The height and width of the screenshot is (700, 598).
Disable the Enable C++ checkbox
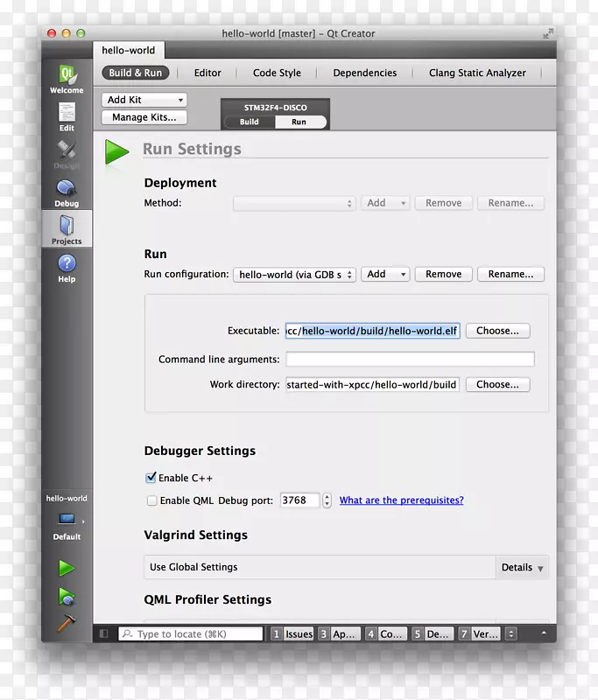point(151,478)
